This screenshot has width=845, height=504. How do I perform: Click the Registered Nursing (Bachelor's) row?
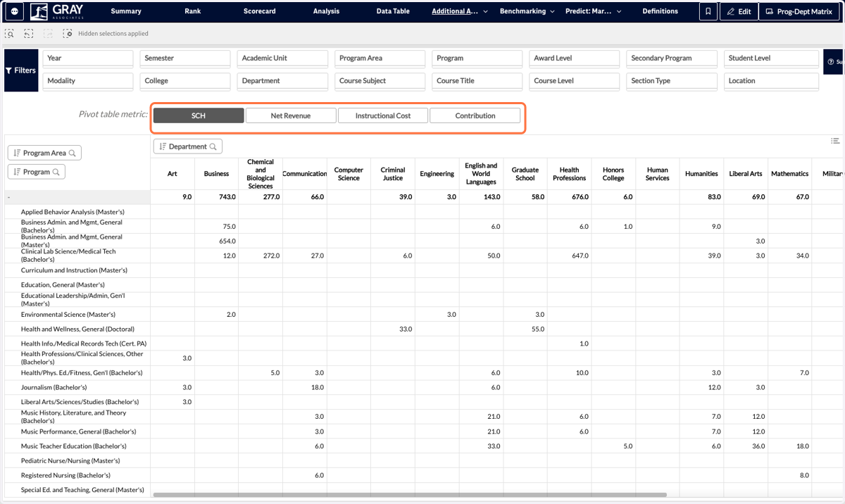(x=77, y=475)
